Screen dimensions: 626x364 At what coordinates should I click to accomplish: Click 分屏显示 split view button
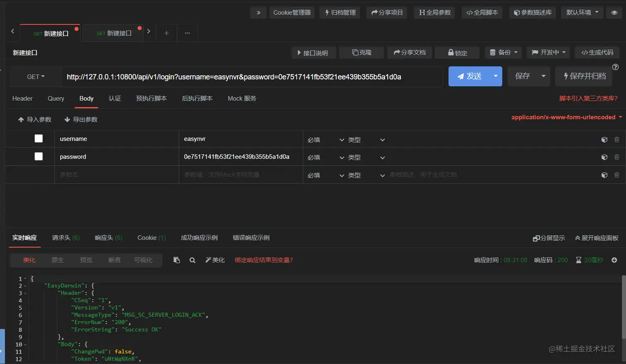tap(549, 238)
